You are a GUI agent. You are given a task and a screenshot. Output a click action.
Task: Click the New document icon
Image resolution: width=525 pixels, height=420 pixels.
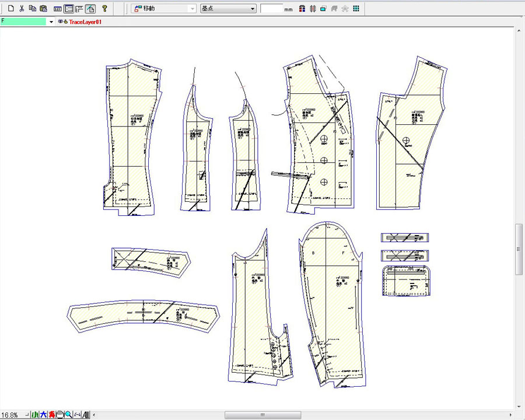[10, 9]
